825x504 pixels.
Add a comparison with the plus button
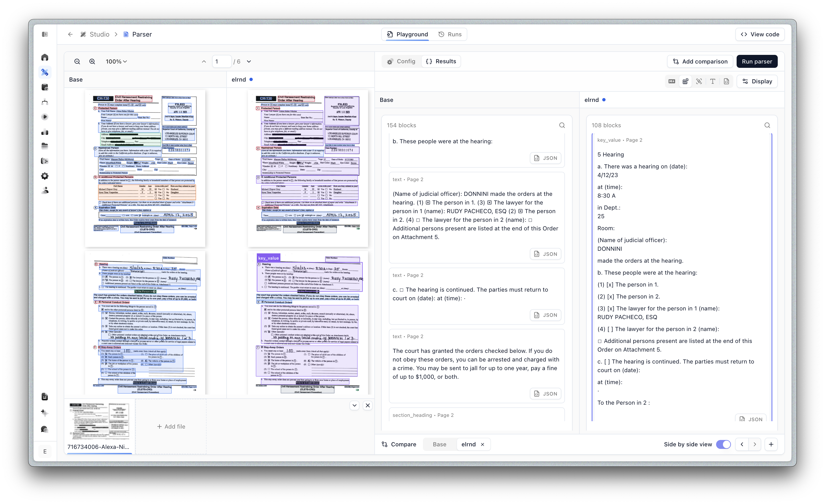(771, 444)
